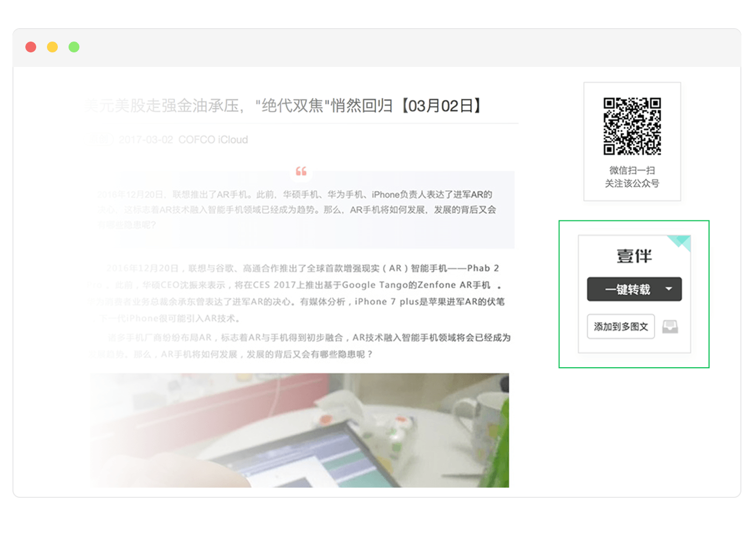Scan the WeChat QR code image

[632, 125]
